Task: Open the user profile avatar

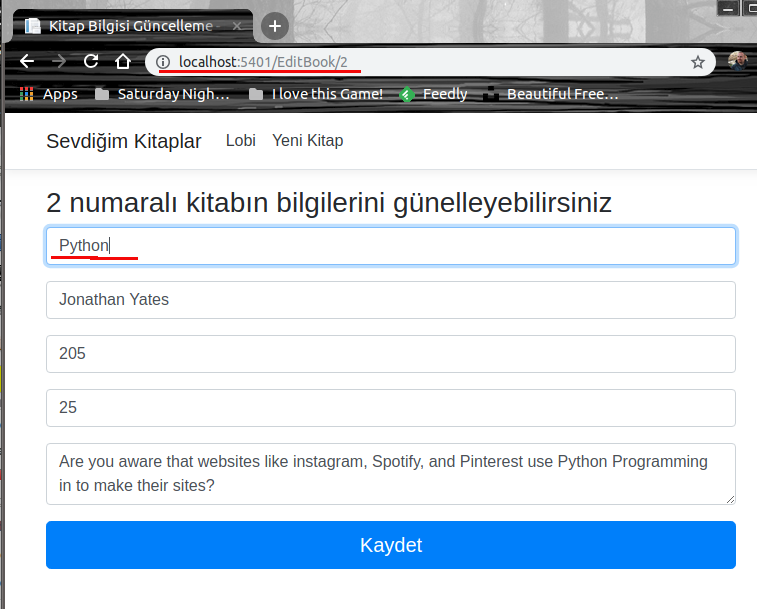Action: [x=738, y=61]
